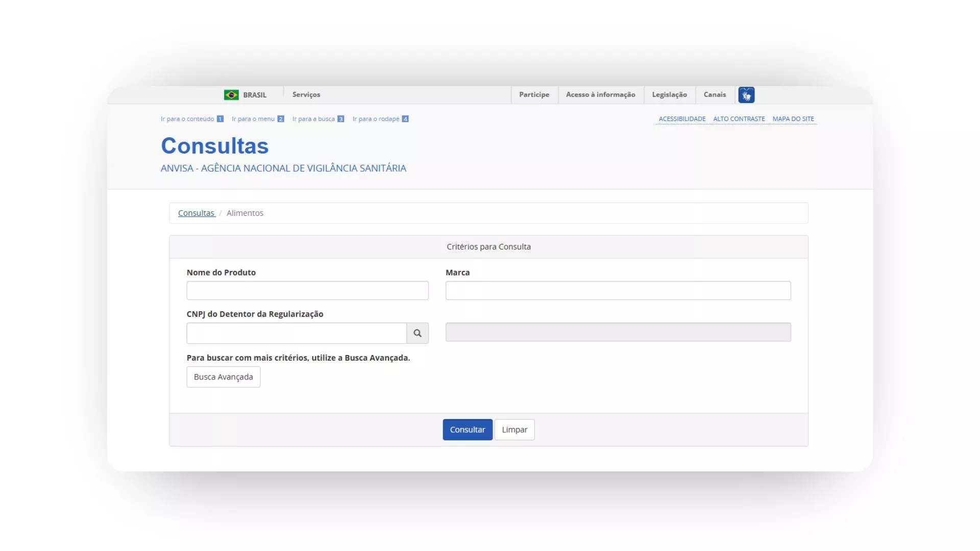Screen dimensions: 980x551
Task: Go to Consultas in the breadcrumb
Action: click(196, 213)
